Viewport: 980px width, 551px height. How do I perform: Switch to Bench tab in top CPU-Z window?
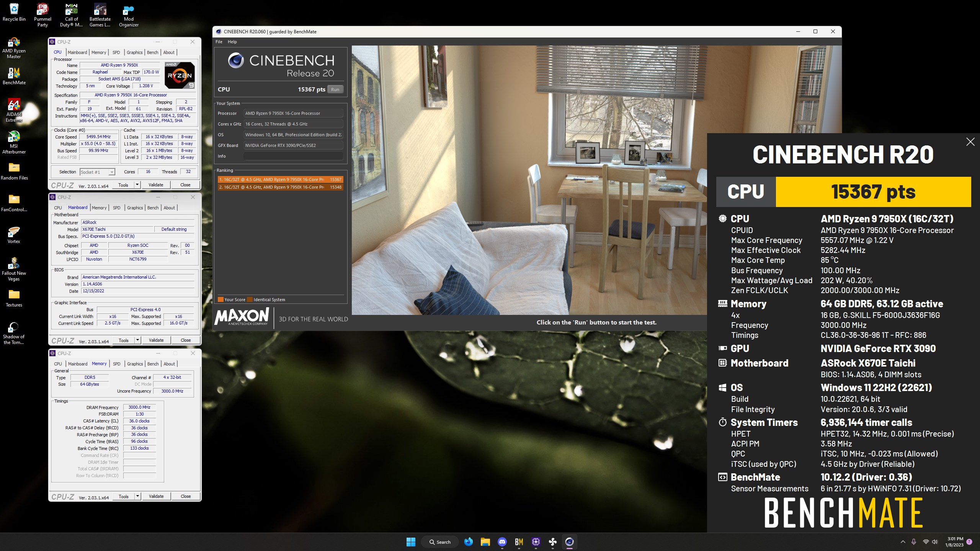tap(152, 52)
